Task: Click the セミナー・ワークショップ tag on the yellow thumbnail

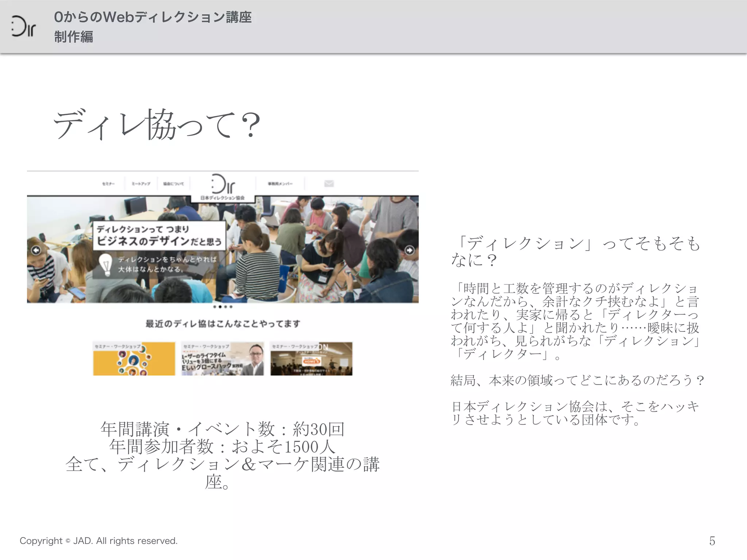Action: tap(117, 346)
